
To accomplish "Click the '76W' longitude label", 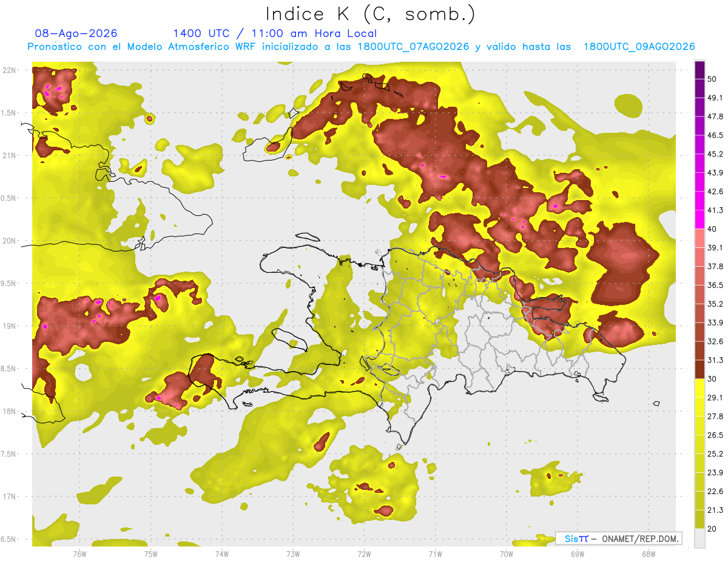I will point(79,554).
